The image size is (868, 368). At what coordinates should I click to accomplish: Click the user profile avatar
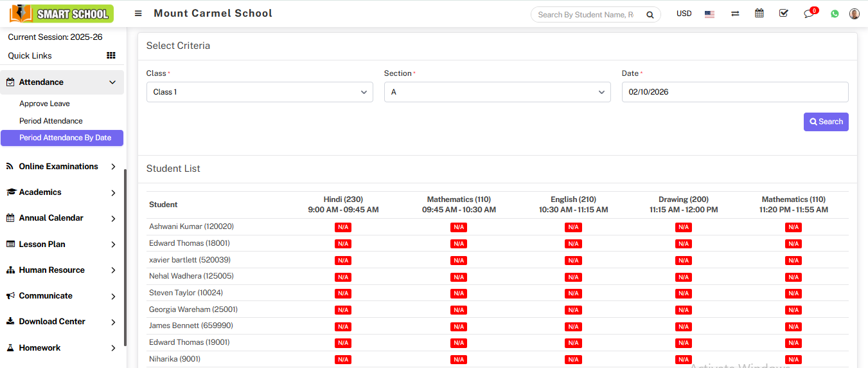pyautogui.click(x=854, y=14)
